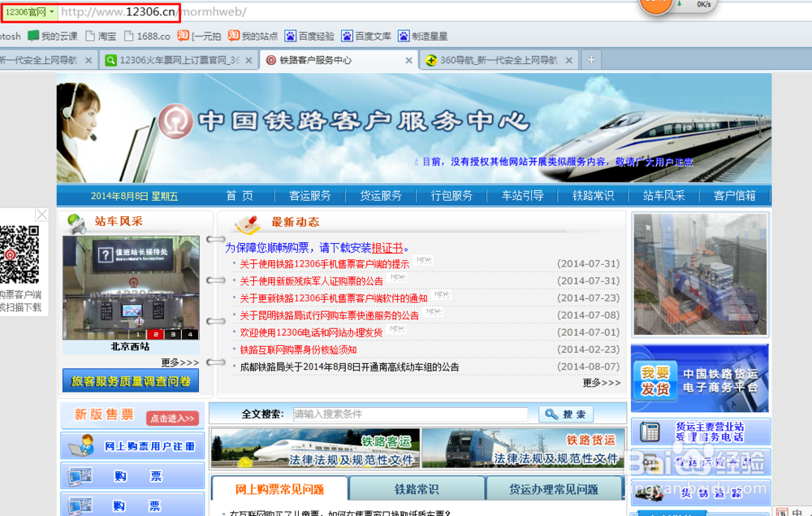The image size is (812, 516).
Task: Open 关于使用铁路12306手机售票客户端的提示 notice
Action: click(324, 264)
